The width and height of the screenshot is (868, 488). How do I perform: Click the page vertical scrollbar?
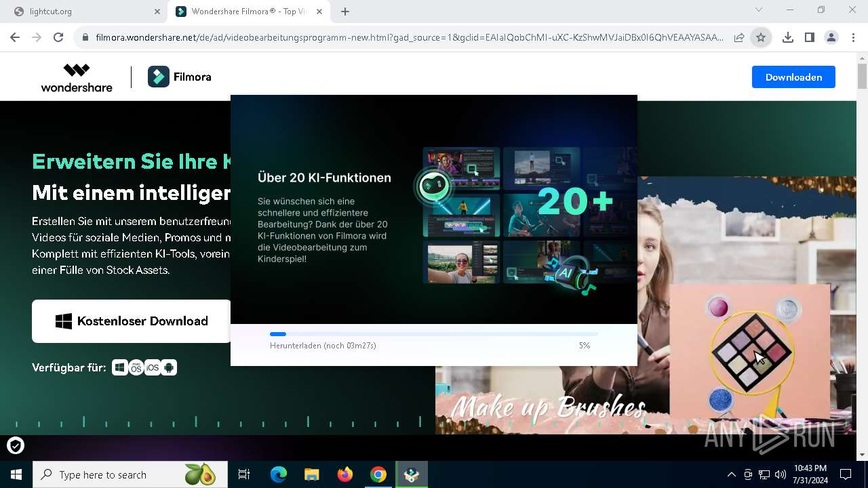point(862,76)
